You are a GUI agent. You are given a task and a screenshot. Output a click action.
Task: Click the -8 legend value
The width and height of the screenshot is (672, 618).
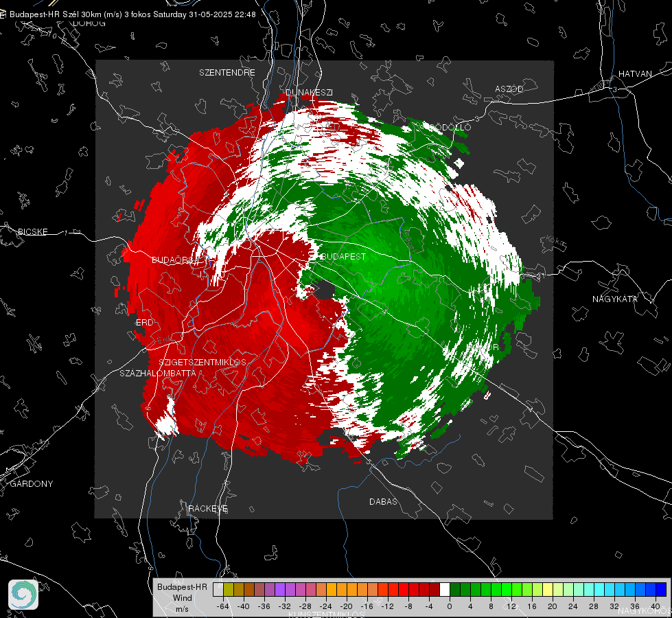tap(408, 606)
